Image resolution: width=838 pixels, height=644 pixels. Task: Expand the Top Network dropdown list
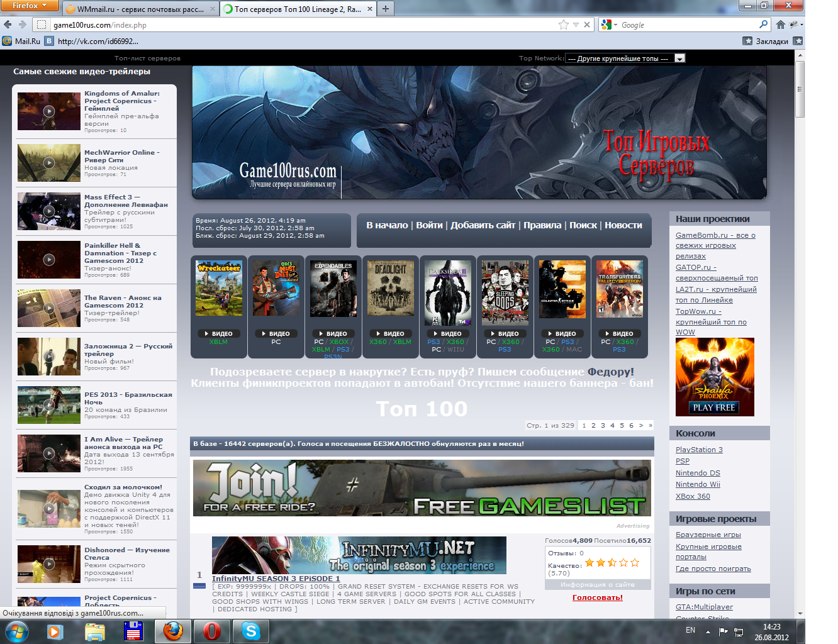[679, 58]
